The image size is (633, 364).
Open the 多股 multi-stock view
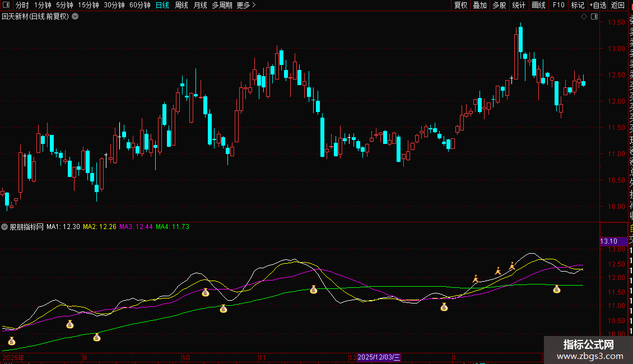point(499,5)
